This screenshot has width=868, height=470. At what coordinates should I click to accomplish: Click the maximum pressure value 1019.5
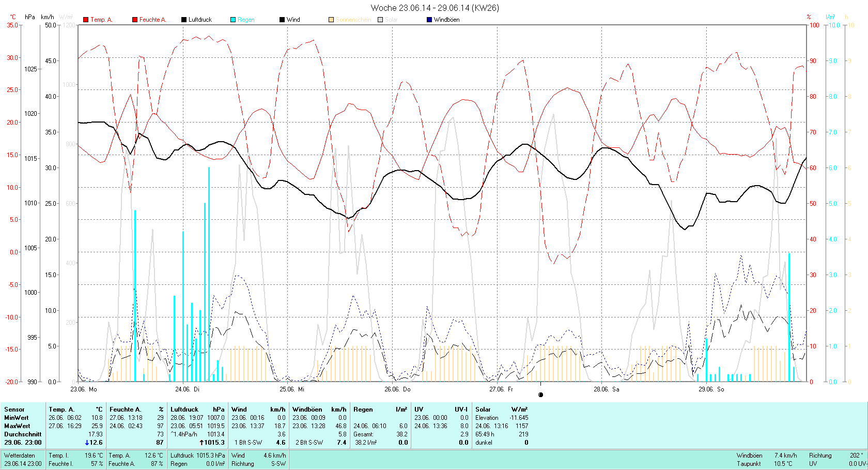(216, 426)
